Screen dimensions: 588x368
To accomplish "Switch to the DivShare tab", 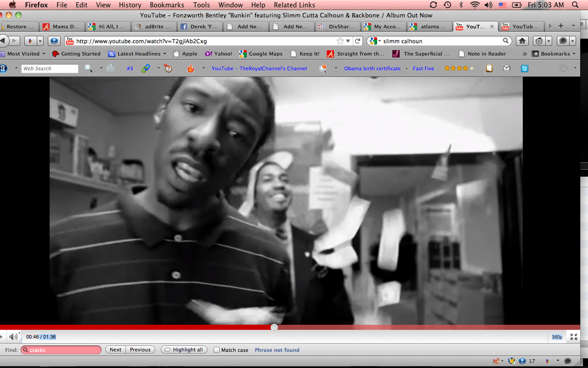I will point(338,27).
